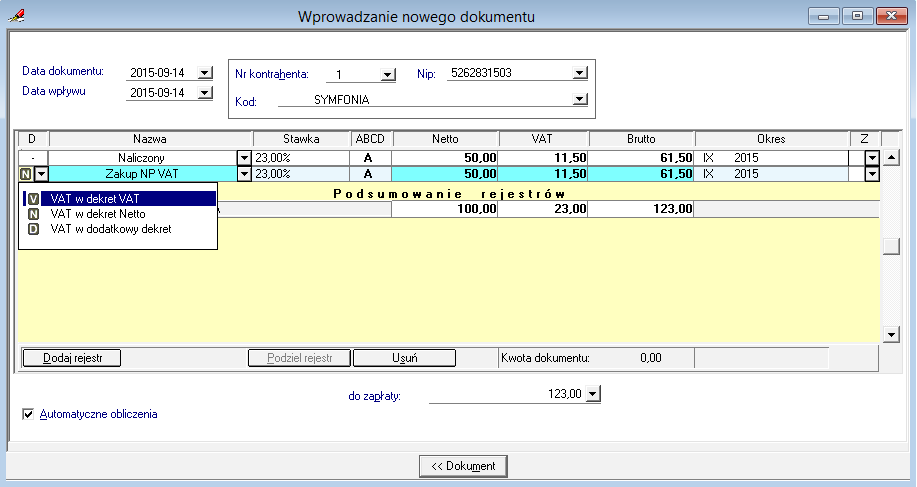Click do zapłaty field 123,00
The height and width of the screenshot is (487, 917).
click(x=506, y=394)
